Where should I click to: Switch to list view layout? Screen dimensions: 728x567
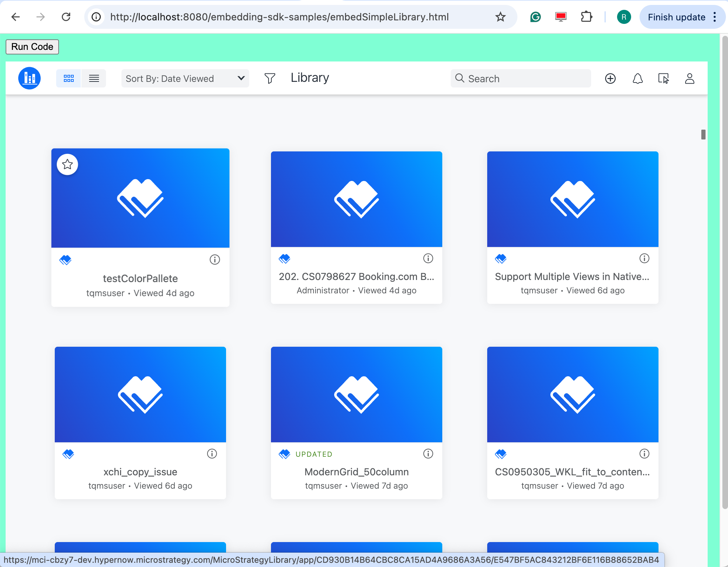(x=94, y=78)
